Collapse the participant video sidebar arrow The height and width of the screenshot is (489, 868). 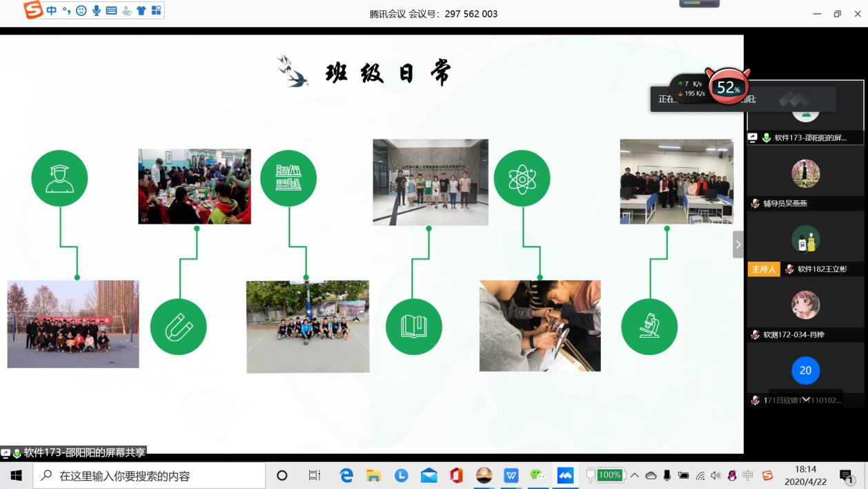point(738,245)
